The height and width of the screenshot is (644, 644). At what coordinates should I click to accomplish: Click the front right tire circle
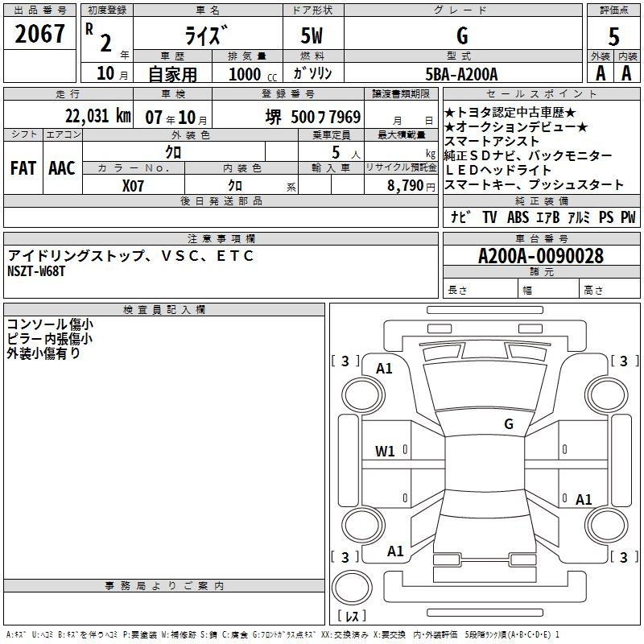[606, 396]
